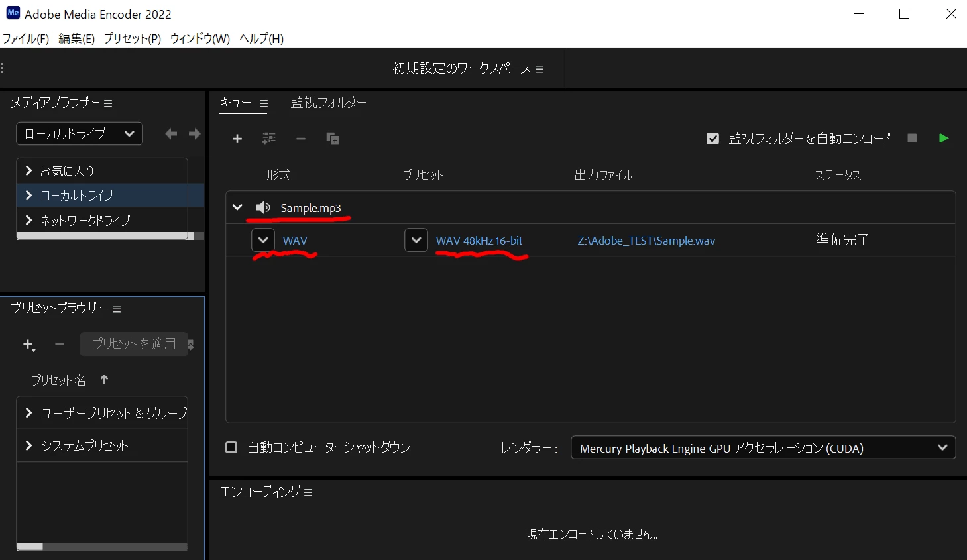Open preset dropdown next to WAV 48kHz 16-bit
The height and width of the screenshot is (560, 967).
tap(416, 240)
